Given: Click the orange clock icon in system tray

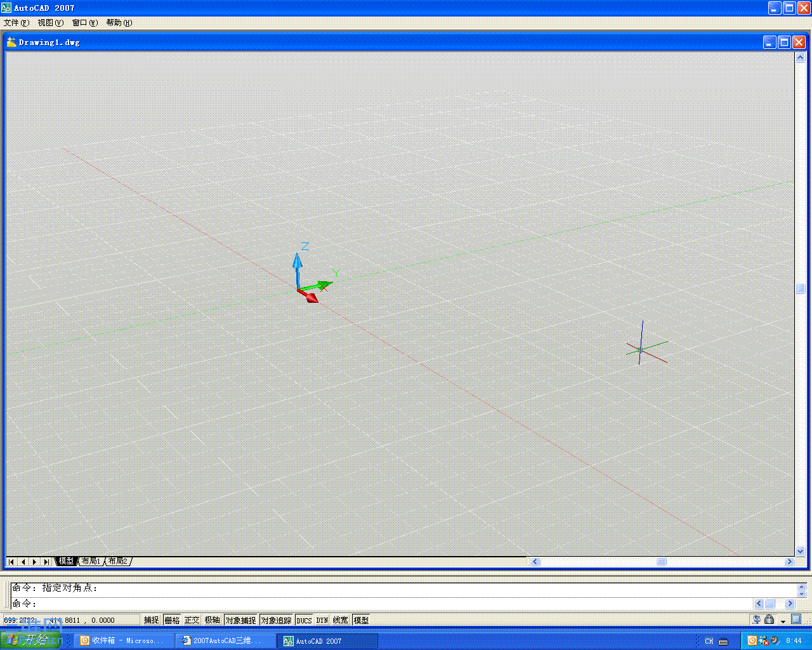Looking at the screenshot, I should point(752,640).
